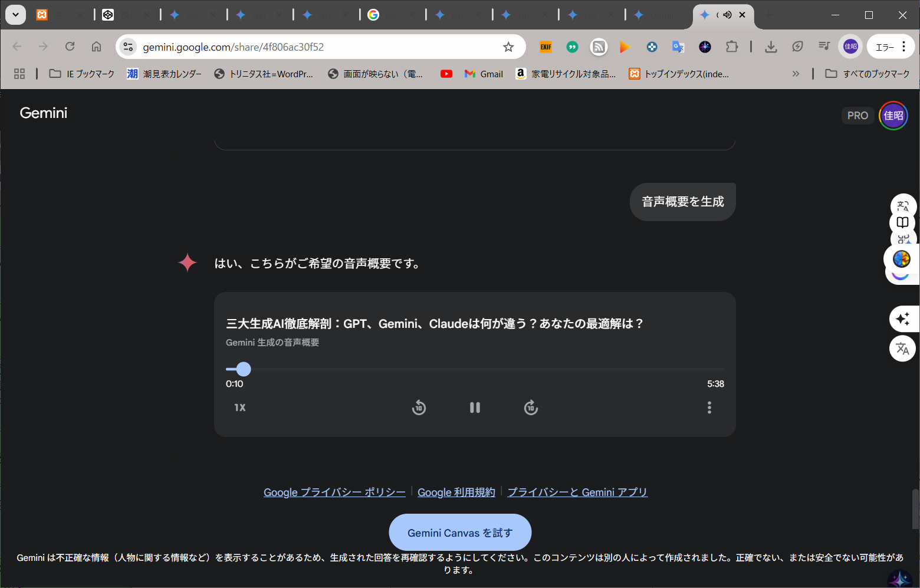
Task: Open the Chrome profile avatar in toolbar
Action: pyautogui.click(x=850, y=47)
